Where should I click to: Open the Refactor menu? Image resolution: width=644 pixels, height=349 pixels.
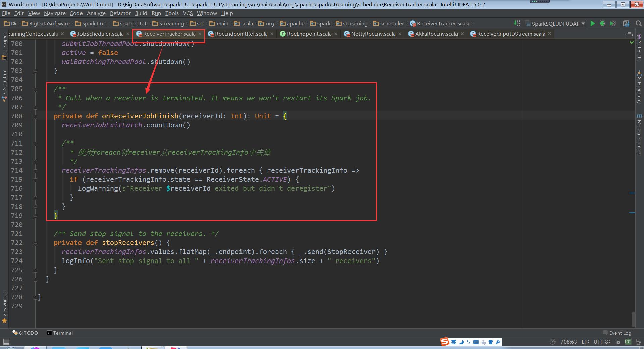[x=120, y=13]
